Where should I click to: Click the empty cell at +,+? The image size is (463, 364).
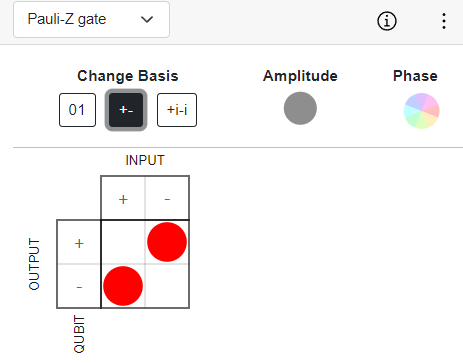click(x=123, y=242)
